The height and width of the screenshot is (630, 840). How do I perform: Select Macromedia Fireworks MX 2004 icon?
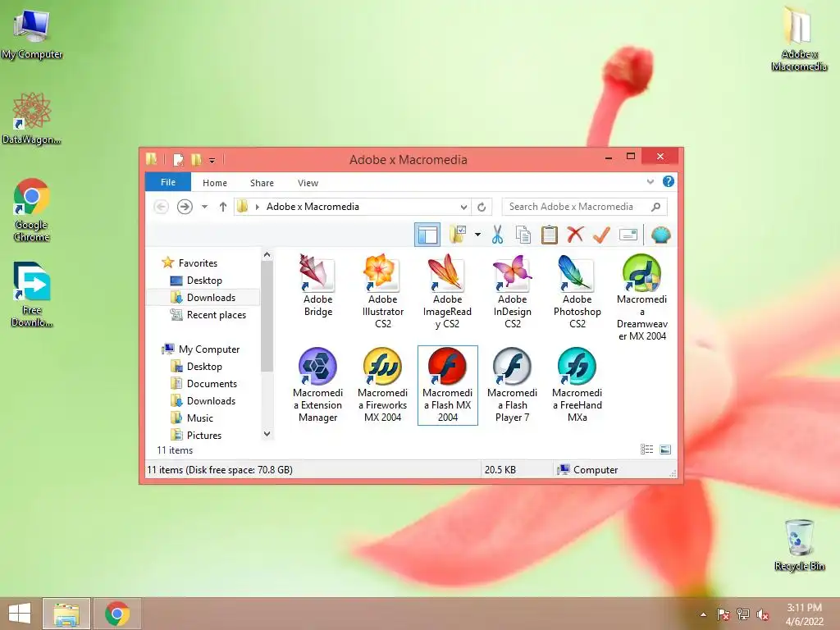[382, 386]
